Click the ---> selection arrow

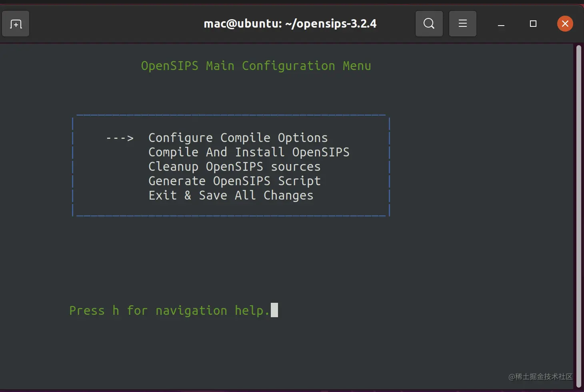(x=120, y=138)
